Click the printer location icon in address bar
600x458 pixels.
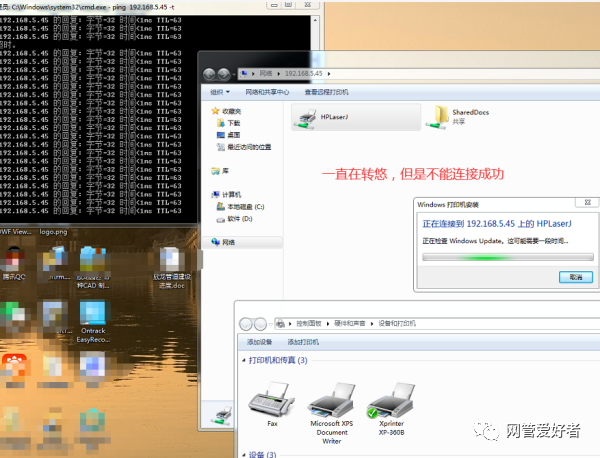(280, 324)
